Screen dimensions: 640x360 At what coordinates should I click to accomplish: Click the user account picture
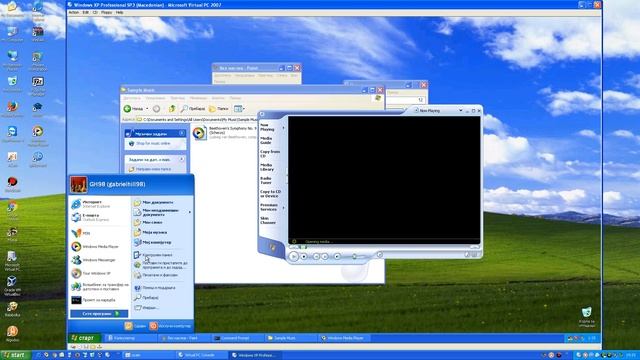78,184
